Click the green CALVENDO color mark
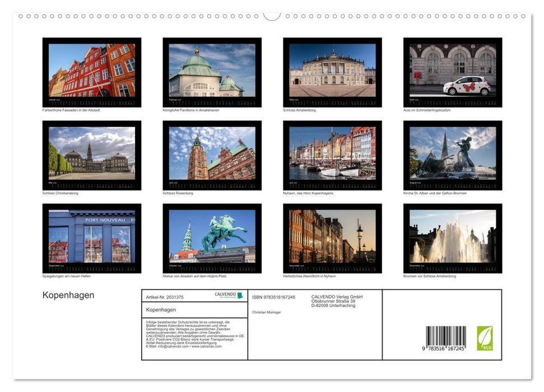 240,295
